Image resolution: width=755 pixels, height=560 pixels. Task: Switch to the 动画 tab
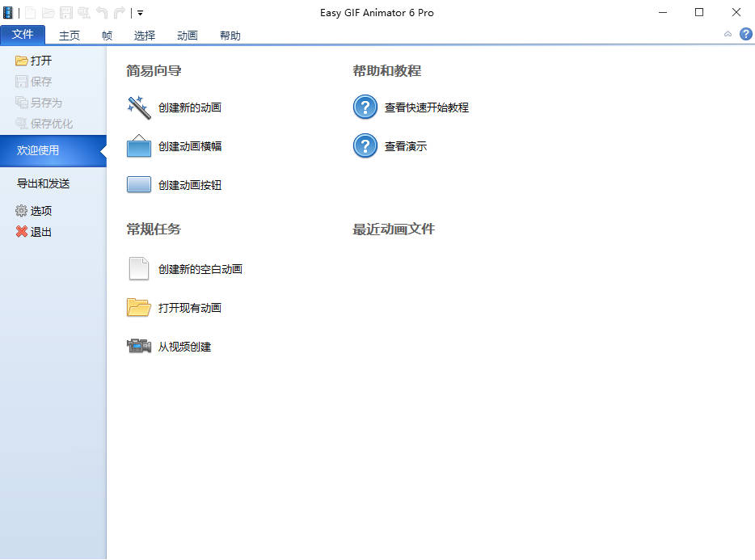pos(188,36)
